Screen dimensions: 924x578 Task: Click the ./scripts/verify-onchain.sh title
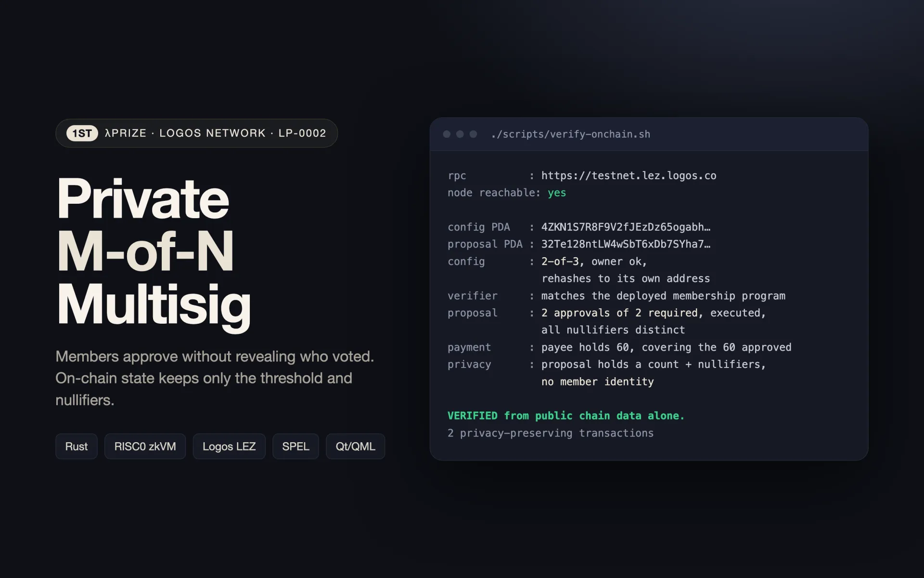pyautogui.click(x=571, y=134)
